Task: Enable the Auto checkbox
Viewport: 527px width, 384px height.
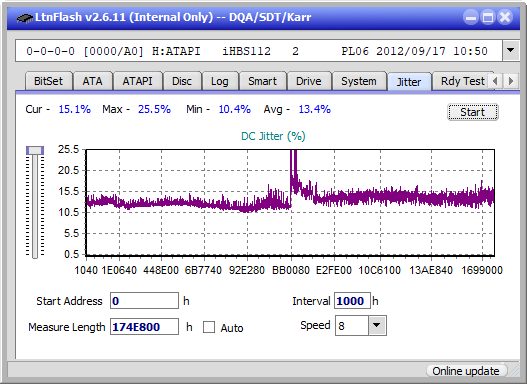Action: click(209, 327)
